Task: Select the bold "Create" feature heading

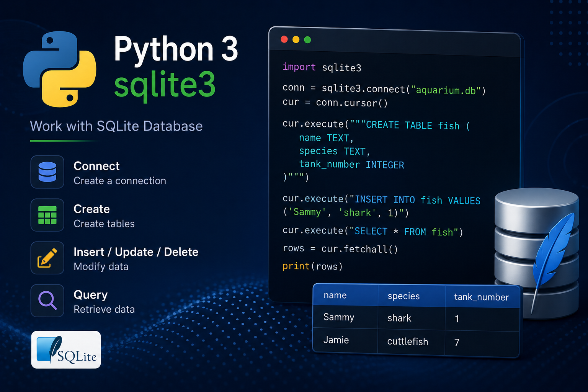Action: click(x=91, y=209)
